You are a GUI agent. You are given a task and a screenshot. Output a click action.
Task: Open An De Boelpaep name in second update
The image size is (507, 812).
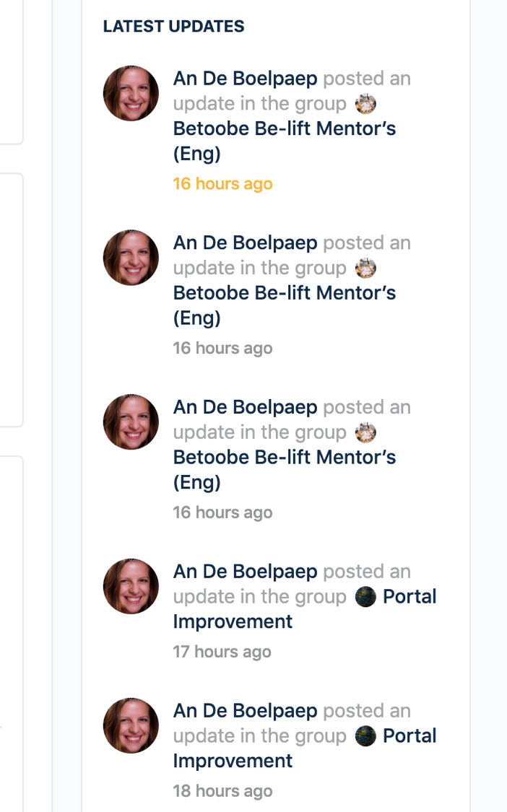tap(246, 243)
